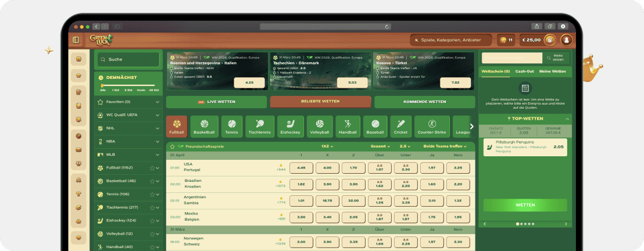Switch to the Cash-Out tab
Screen dimensions: 644x251
pos(524,71)
